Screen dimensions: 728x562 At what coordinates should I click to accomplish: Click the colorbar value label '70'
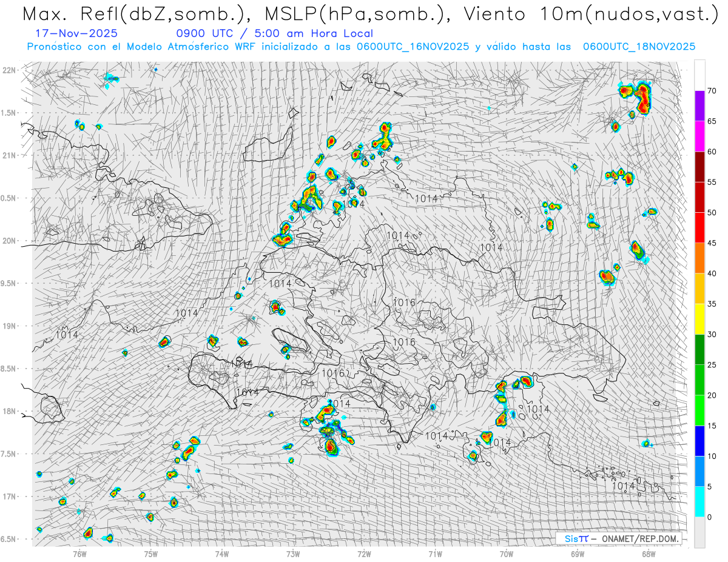(x=712, y=91)
